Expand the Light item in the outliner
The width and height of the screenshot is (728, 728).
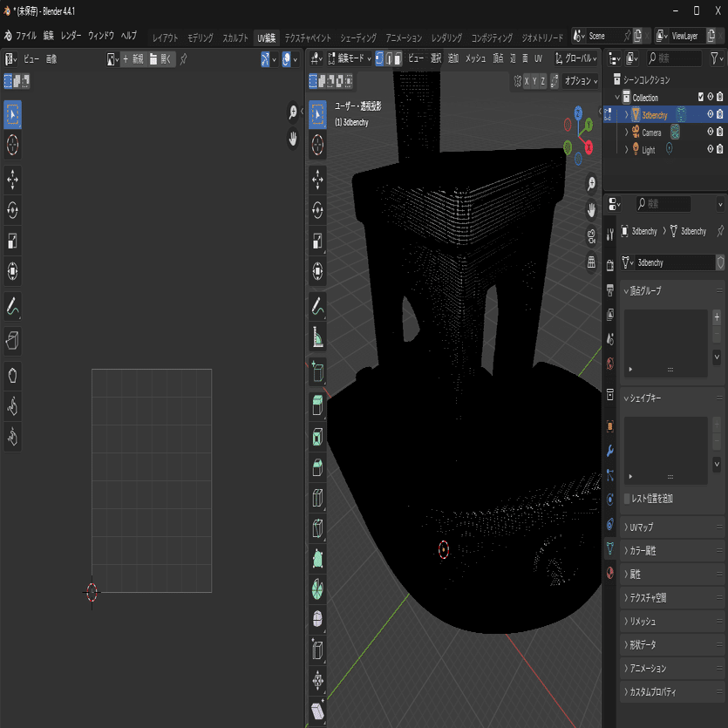click(x=626, y=150)
